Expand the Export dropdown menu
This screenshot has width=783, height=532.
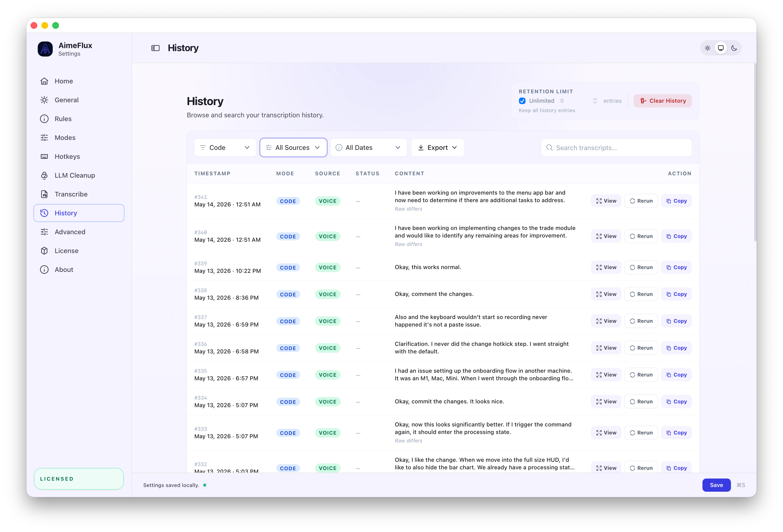(x=437, y=147)
